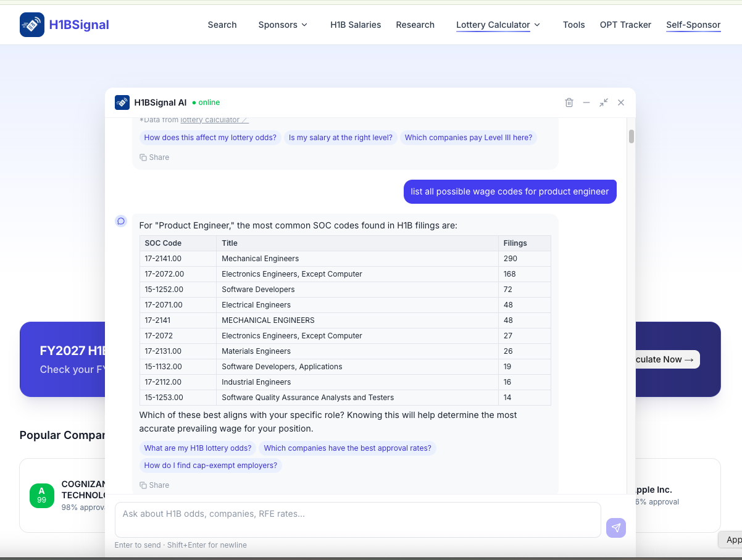The image size is (742, 560).
Task: Select 'Which companies pay Level III here?' suggestion
Action: click(x=469, y=138)
